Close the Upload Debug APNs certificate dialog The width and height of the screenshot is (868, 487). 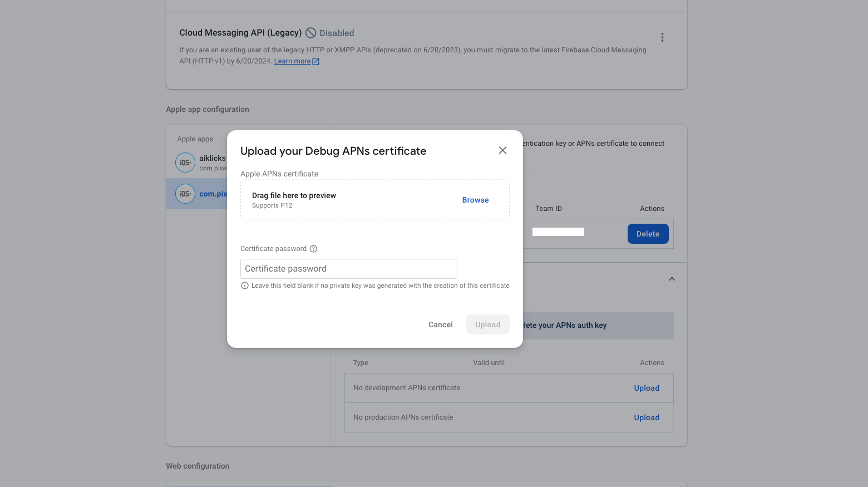502,150
